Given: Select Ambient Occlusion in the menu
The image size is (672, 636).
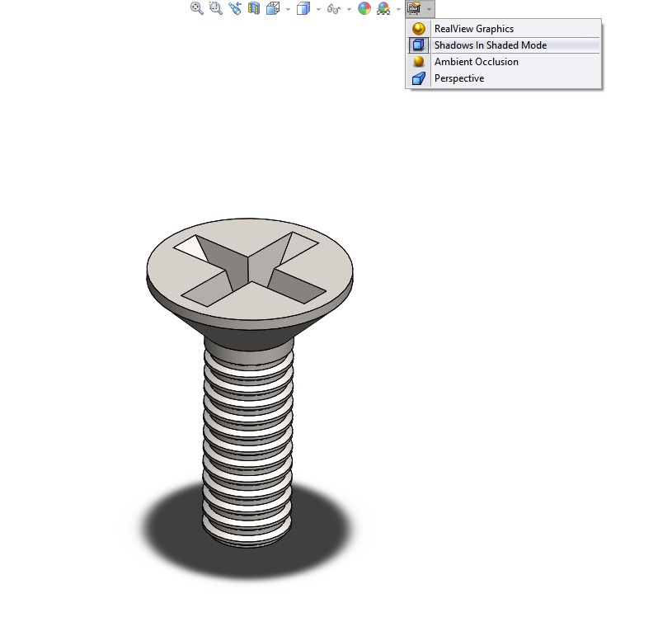Looking at the screenshot, I should pos(504,62).
